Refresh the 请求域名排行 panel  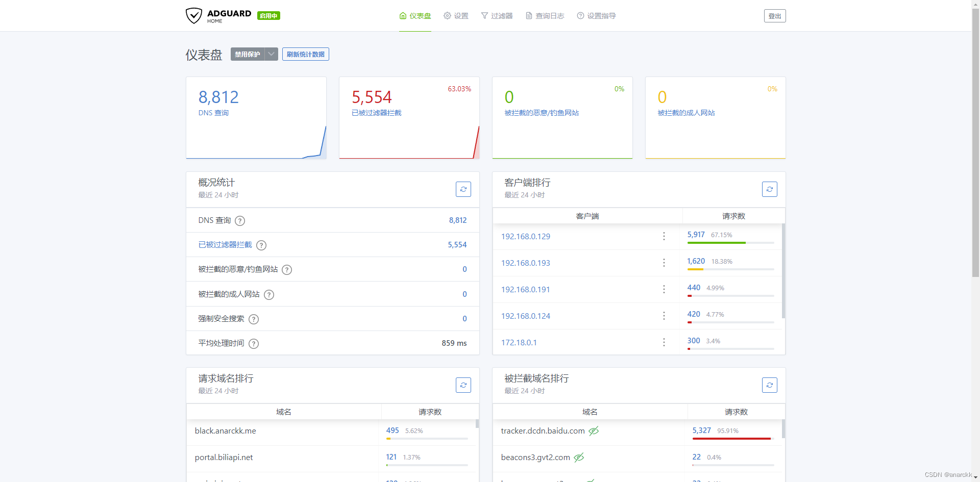[463, 385]
